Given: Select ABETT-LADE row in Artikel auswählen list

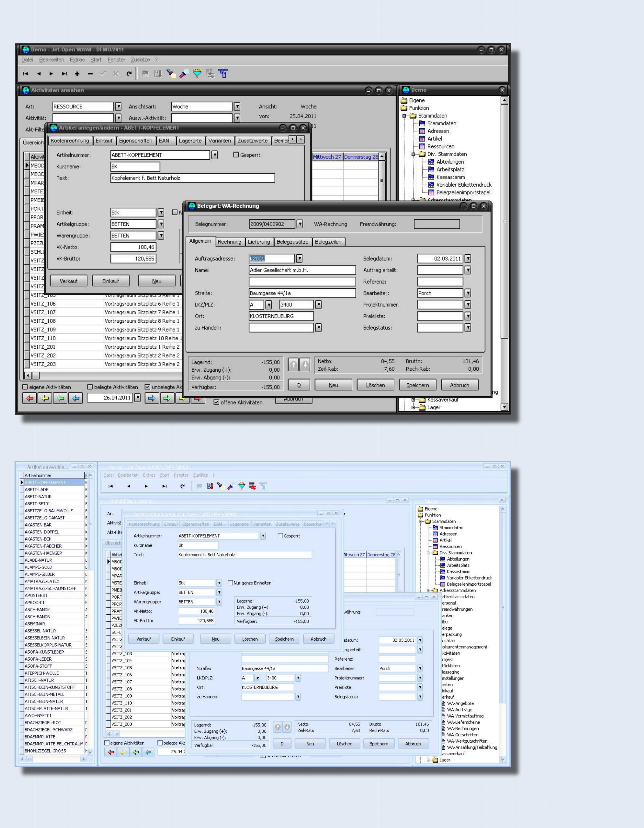Looking at the screenshot, I should (36, 490).
